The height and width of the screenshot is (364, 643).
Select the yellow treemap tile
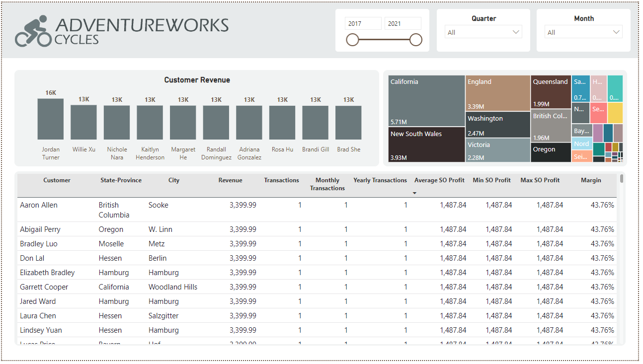tap(615, 113)
